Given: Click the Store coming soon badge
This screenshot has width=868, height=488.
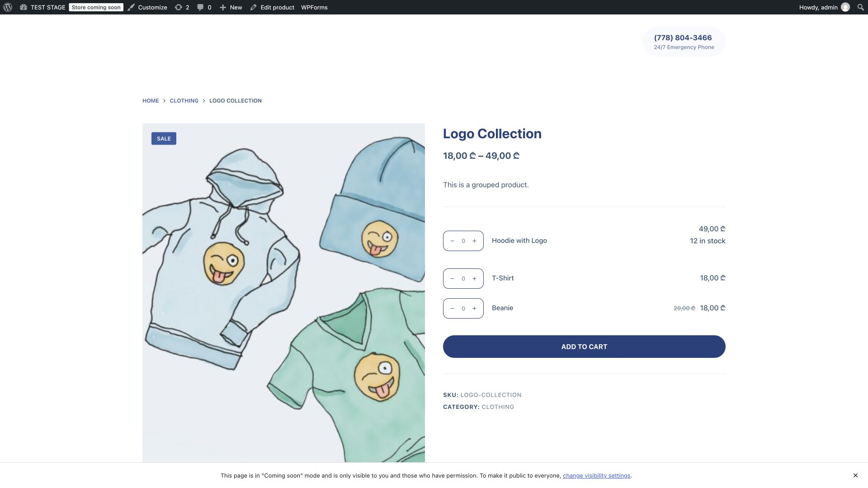Looking at the screenshot, I should pos(96,7).
